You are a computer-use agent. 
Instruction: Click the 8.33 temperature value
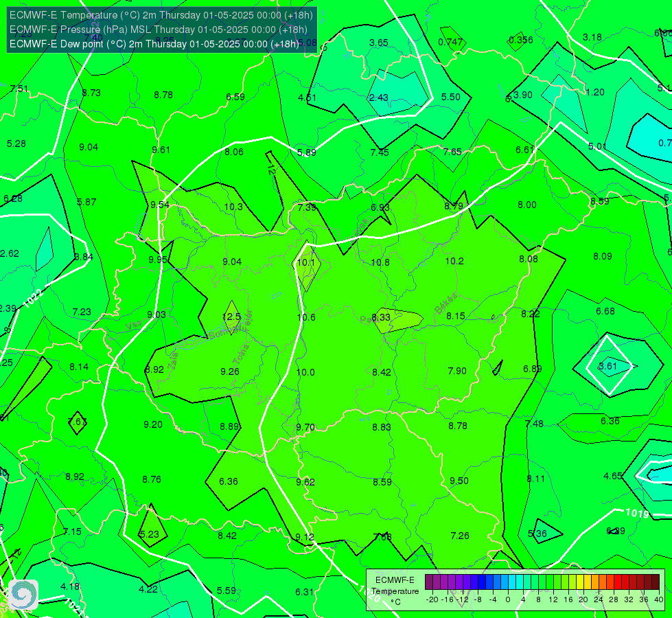pyautogui.click(x=381, y=317)
